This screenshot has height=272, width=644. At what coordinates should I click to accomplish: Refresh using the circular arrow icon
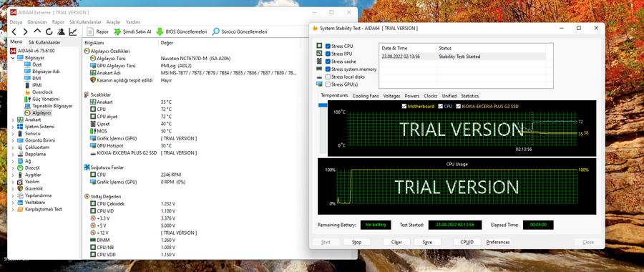tap(49, 31)
